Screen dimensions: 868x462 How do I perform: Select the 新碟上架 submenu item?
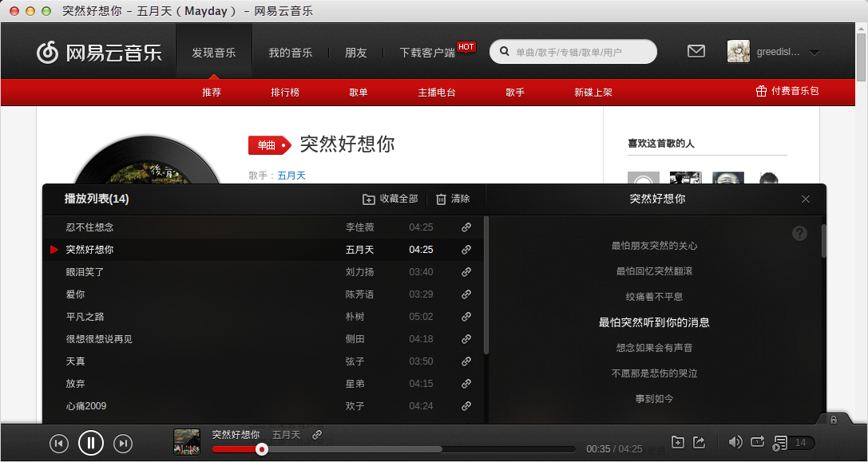point(593,93)
